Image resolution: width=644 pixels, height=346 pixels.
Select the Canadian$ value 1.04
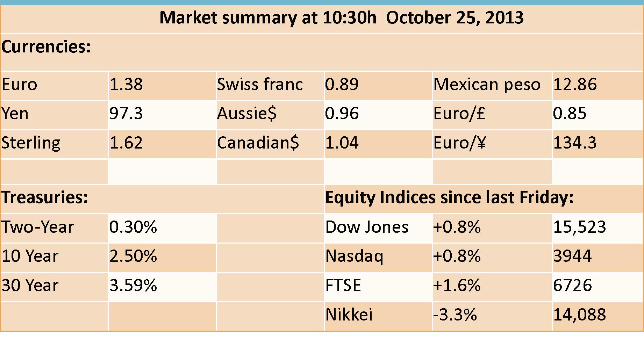[x=342, y=143]
